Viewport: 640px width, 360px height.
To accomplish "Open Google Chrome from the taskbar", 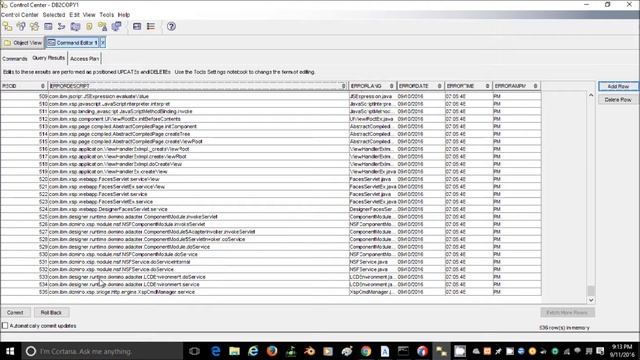I will (366, 351).
